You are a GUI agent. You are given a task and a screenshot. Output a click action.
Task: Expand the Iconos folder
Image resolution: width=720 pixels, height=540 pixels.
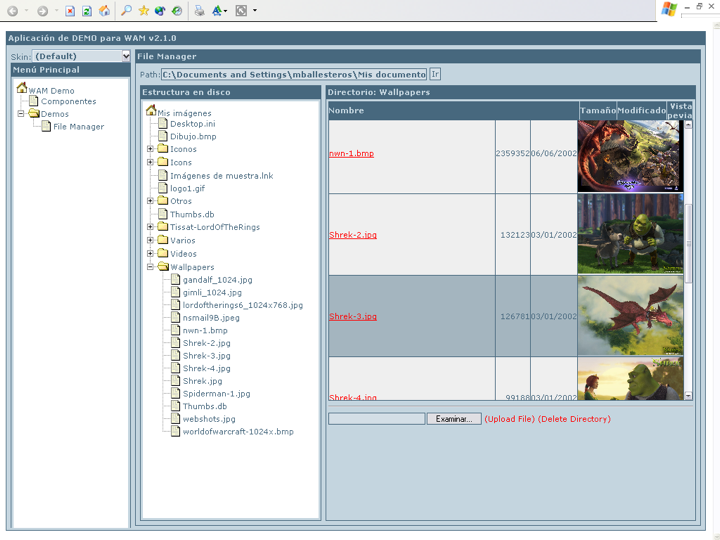150,149
